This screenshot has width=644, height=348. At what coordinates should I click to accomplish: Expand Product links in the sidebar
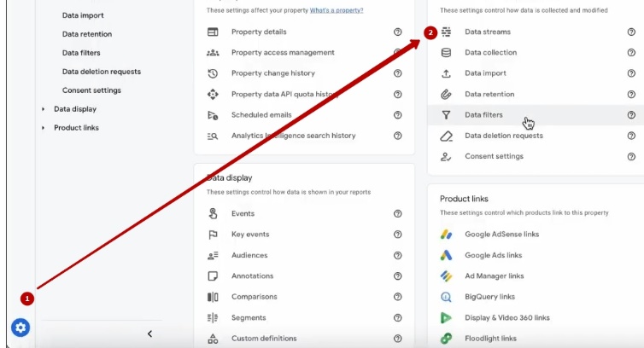click(44, 128)
